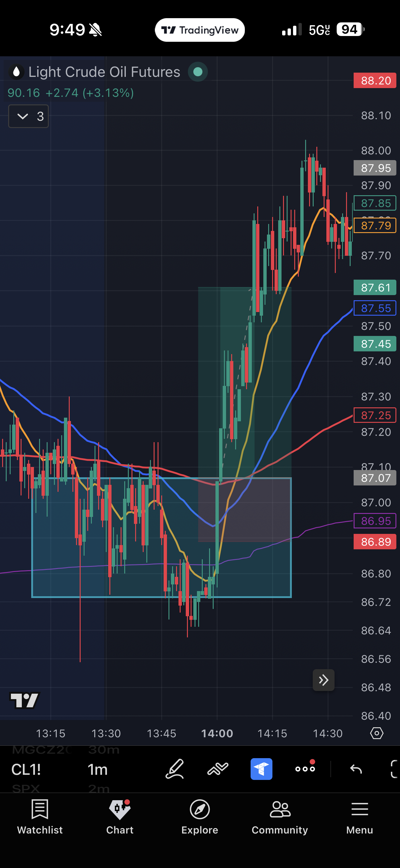Tap Light Crude Oil Futures title

(104, 72)
